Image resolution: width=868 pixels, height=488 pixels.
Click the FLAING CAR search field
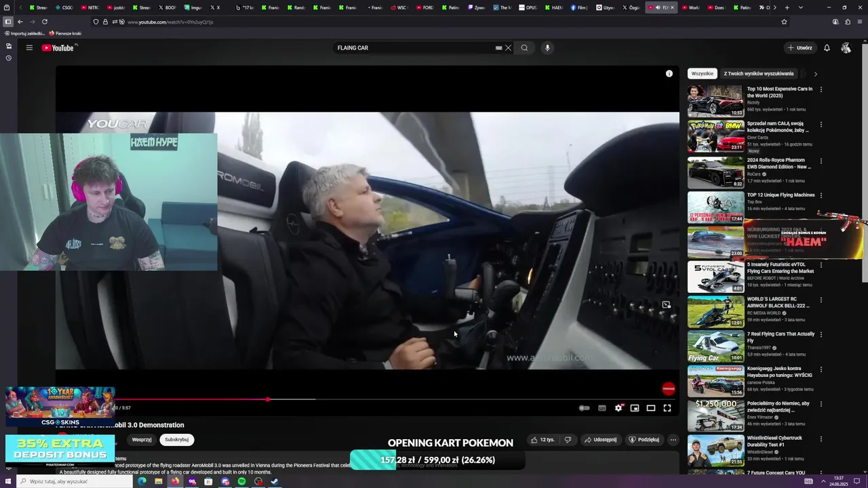(415, 48)
